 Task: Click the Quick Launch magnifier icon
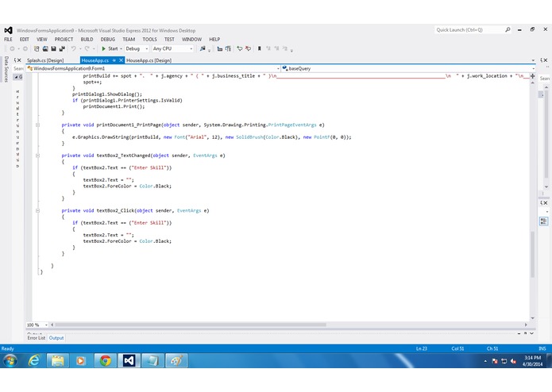(x=508, y=30)
